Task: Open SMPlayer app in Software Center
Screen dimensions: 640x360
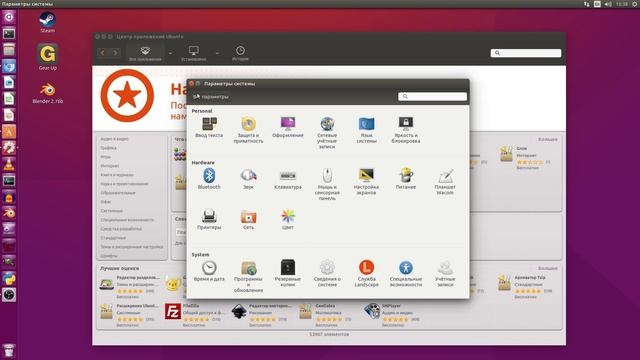Action: click(x=392, y=316)
